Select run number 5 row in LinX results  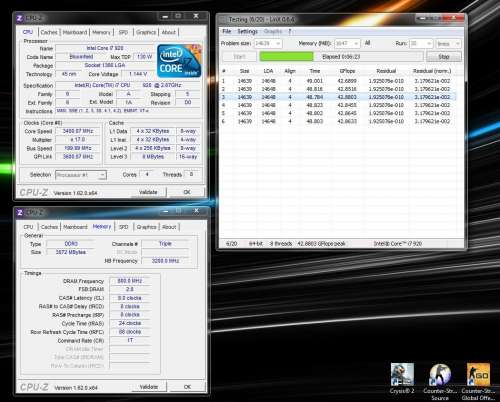coord(338,113)
